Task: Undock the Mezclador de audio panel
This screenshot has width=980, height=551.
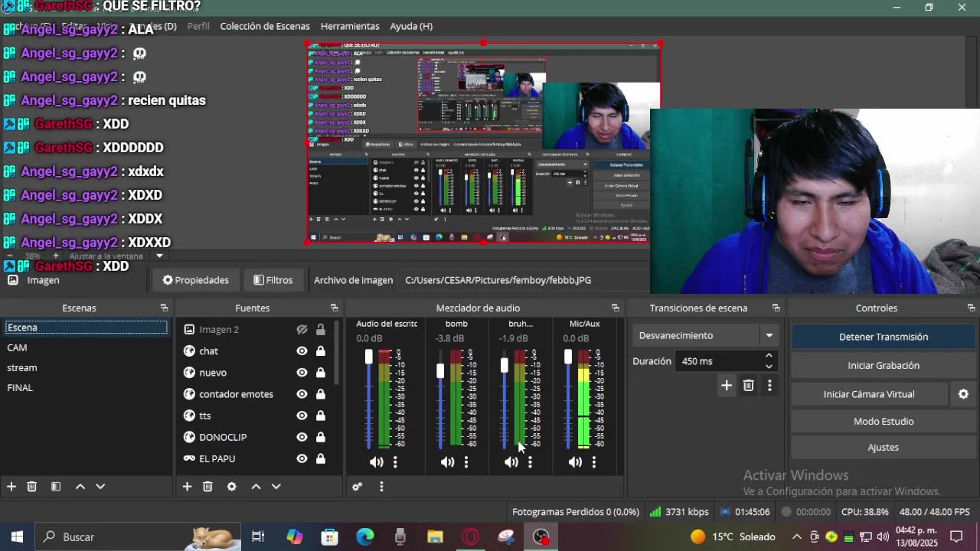Action: tap(615, 308)
